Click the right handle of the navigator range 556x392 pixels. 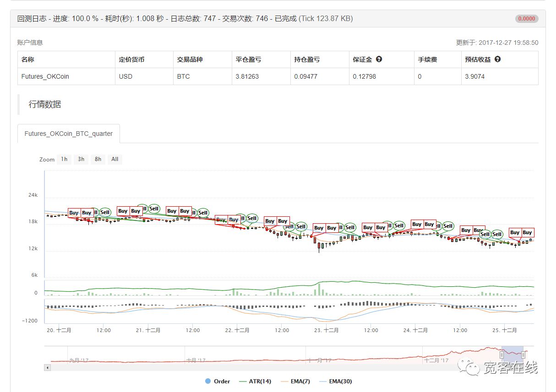click(523, 354)
